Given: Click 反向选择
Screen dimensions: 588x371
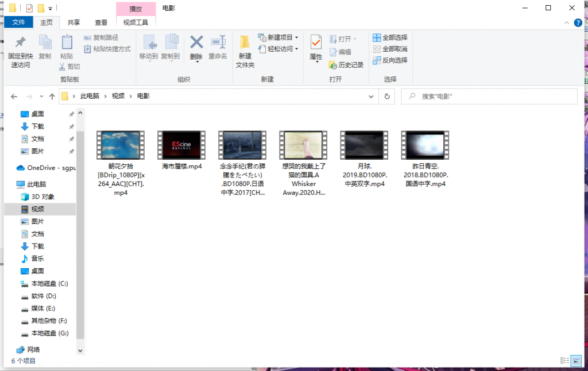Looking at the screenshot, I should [390, 60].
